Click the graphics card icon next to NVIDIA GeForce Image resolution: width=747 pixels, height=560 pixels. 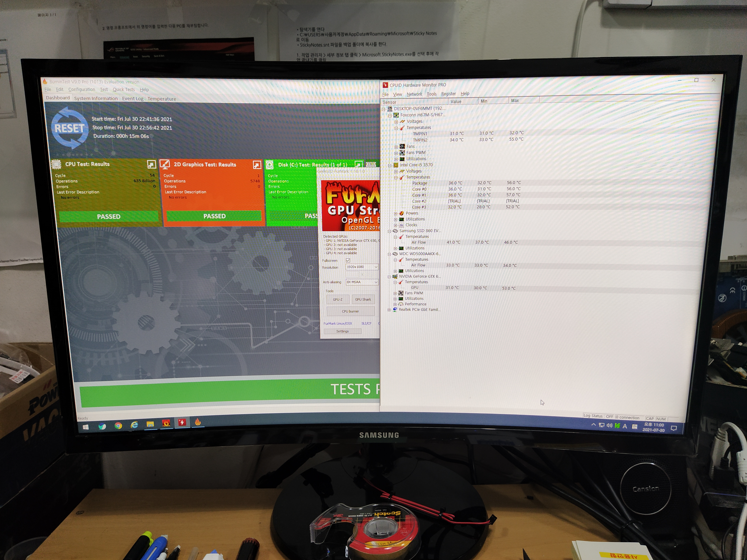coord(395,276)
